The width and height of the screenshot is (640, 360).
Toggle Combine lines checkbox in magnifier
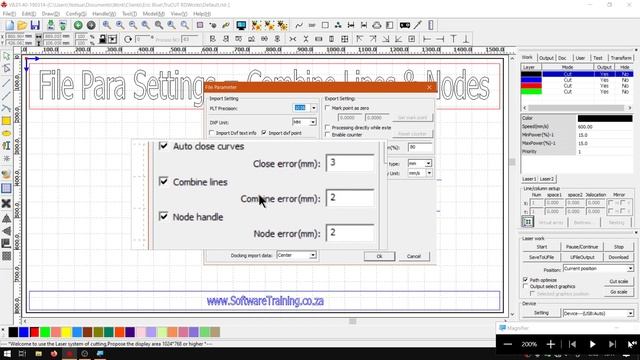point(163,181)
